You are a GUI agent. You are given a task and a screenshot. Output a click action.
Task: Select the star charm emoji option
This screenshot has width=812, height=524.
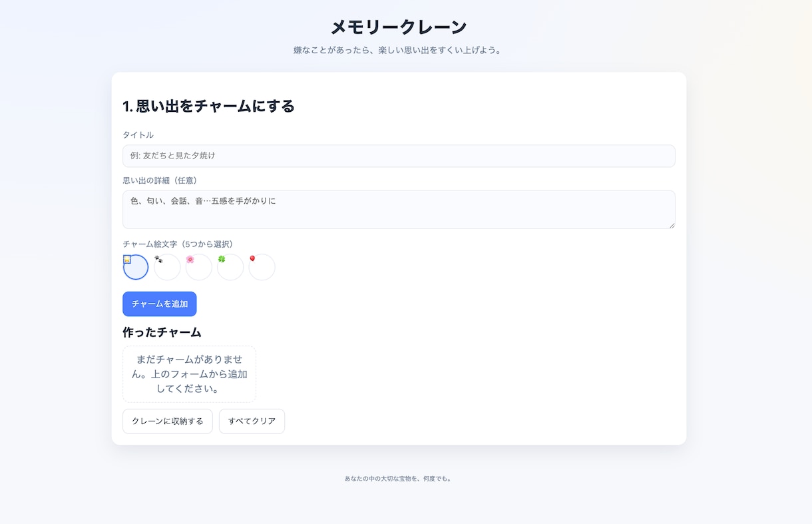click(x=136, y=267)
